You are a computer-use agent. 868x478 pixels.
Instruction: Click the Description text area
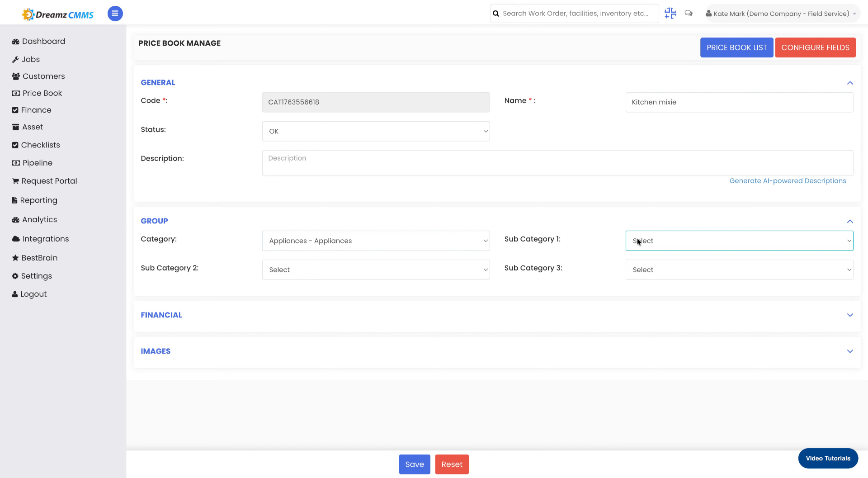click(557, 163)
